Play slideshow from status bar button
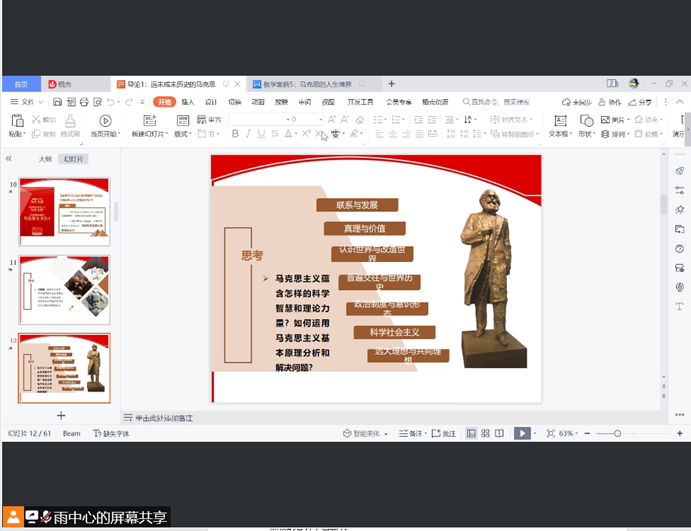691x531 pixels. (x=522, y=433)
